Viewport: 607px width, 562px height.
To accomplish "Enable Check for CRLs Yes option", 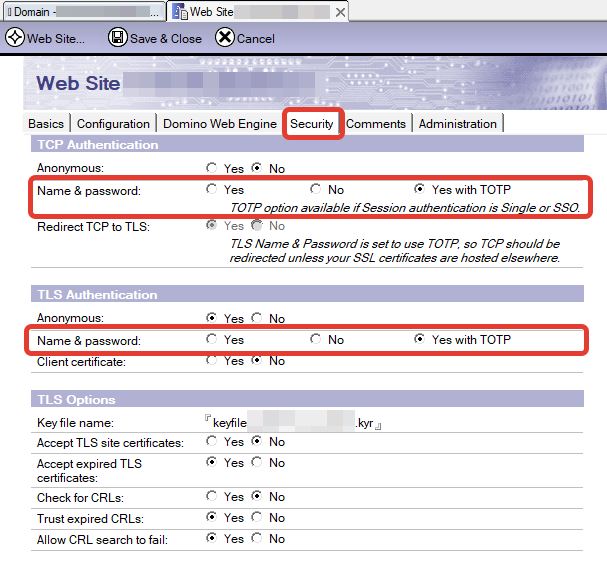I will (211, 496).
